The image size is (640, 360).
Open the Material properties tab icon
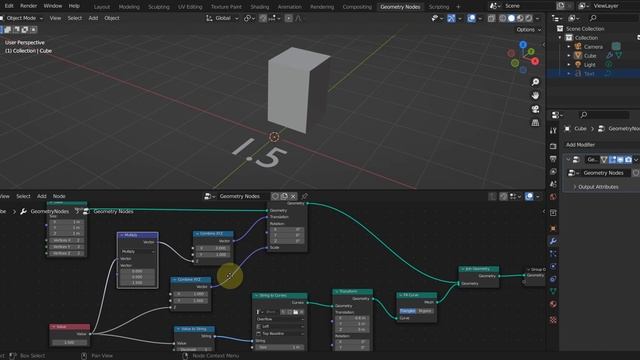point(553,304)
